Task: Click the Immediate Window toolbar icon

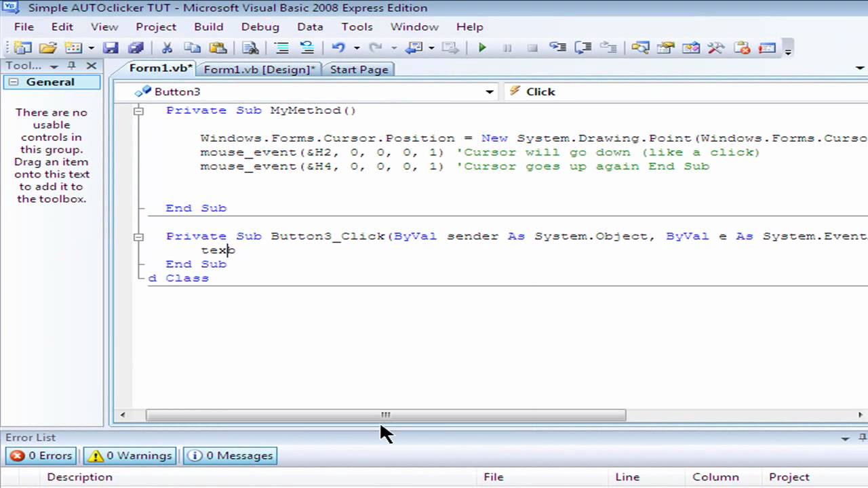Action: click(767, 48)
